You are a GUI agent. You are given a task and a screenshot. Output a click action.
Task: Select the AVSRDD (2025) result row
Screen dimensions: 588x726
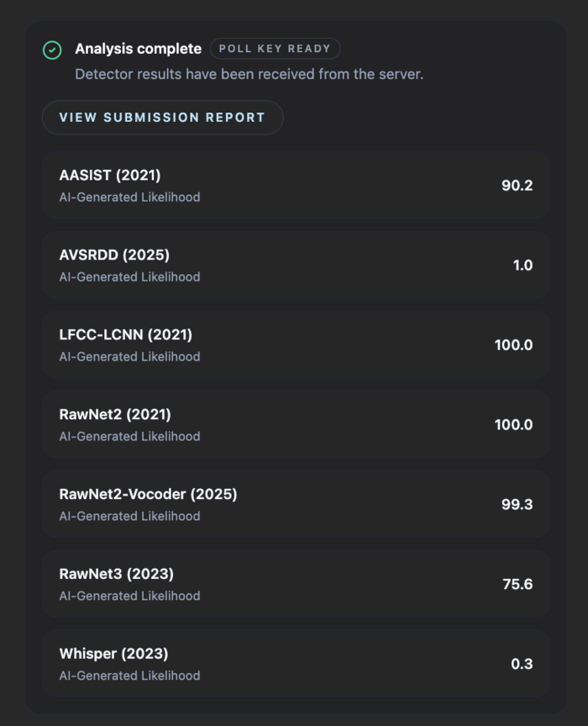point(294,265)
